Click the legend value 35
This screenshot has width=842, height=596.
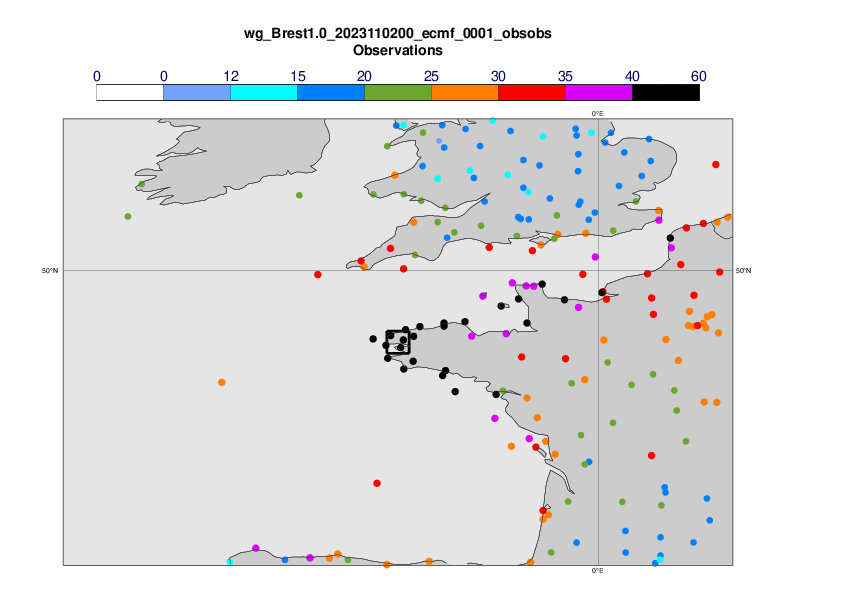565,76
